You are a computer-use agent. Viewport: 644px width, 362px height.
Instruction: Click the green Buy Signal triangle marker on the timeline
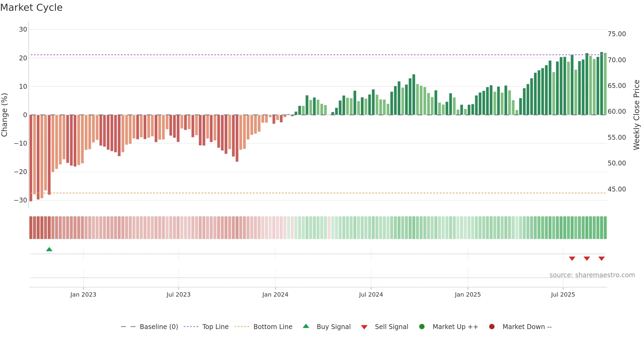tap(49, 249)
